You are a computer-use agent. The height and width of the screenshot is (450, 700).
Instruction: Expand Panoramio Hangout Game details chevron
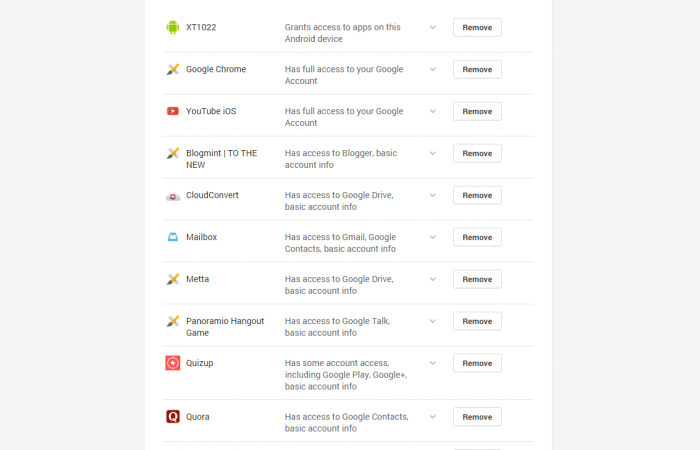(x=433, y=321)
